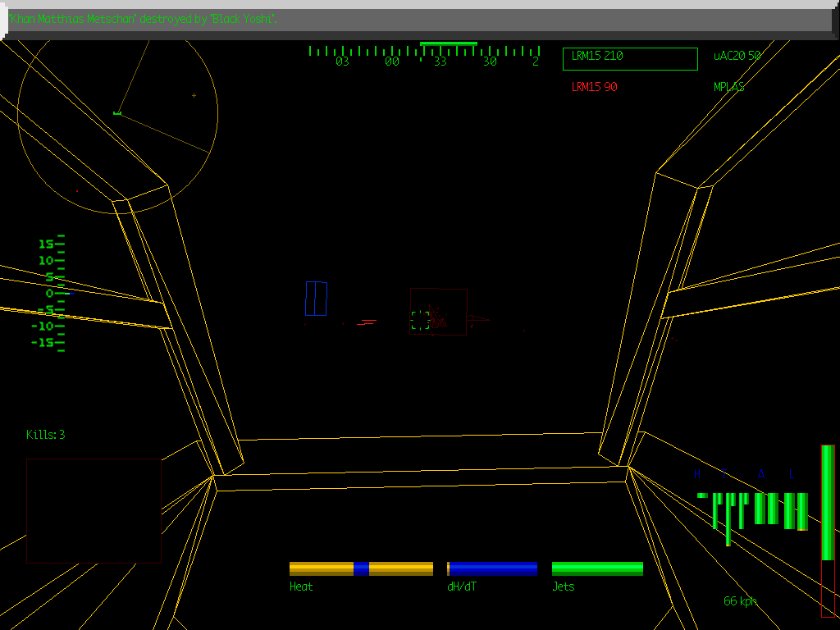Click the 66 kph speed readout
The width and height of the screenshot is (840, 630).
coord(739,601)
